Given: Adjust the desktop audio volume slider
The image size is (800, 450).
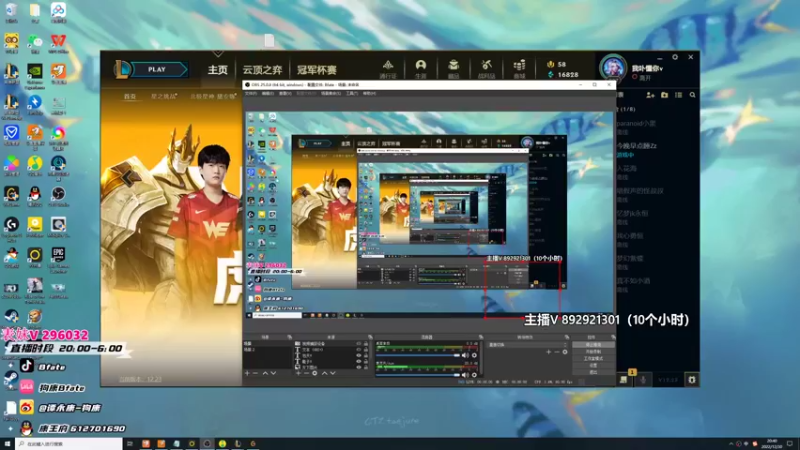Looking at the screenshot, I should (x=418, y=355).
